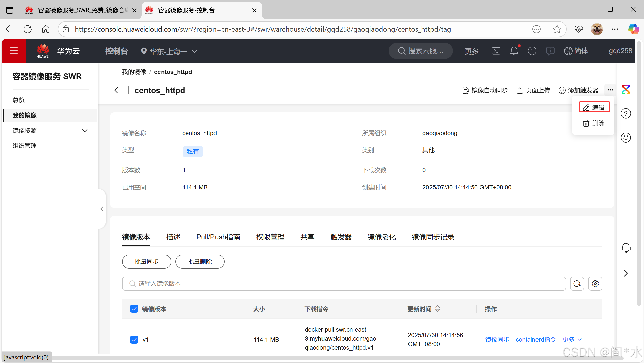Click the back arrow beside centos_httpd

116,90
